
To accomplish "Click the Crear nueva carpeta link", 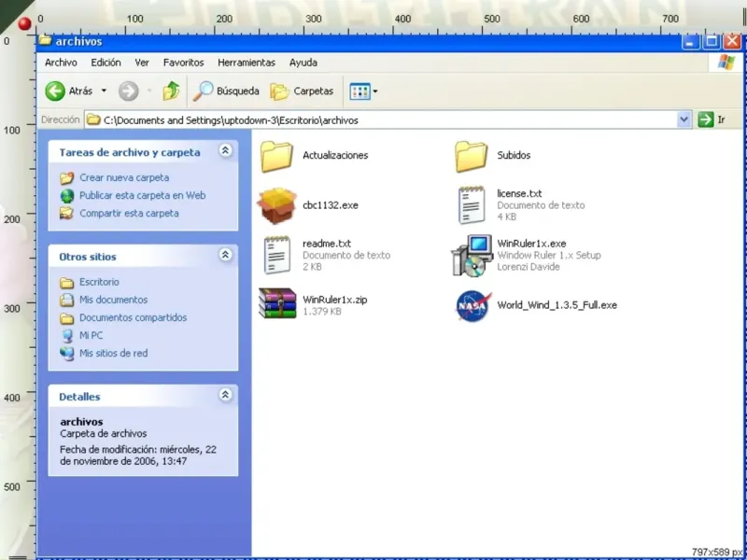I will [x=124, y=177].
